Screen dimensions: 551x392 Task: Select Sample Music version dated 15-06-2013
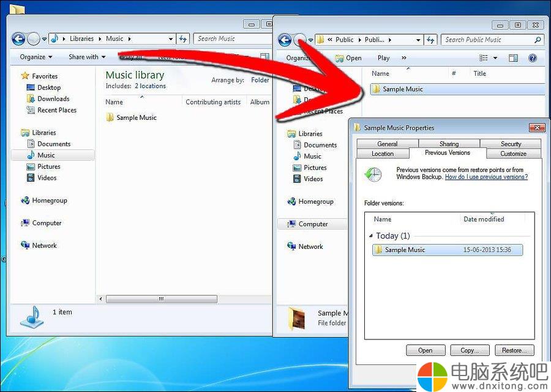coord(448,250)
